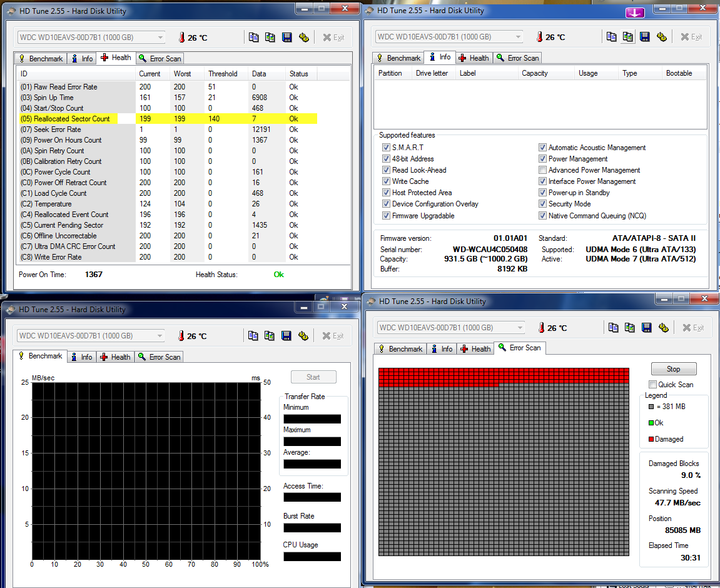Image resolution: width=720 pixels, height=588 pixels.
Task: Options icon in Error Scan window toolbar
Action: pos(663,327)
